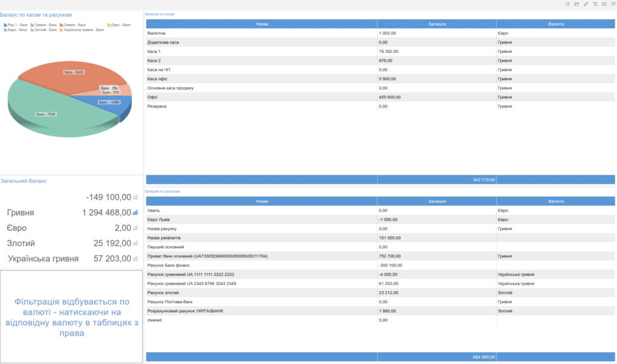Sort cash table by Залишок header
The height and width of the screenshot is (364, 617).
coord(437,24)
